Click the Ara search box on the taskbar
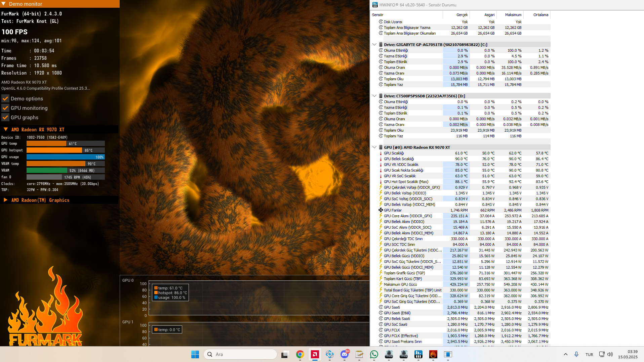Image resolution: width=644 pixels, height=362 pixels. 240,354
